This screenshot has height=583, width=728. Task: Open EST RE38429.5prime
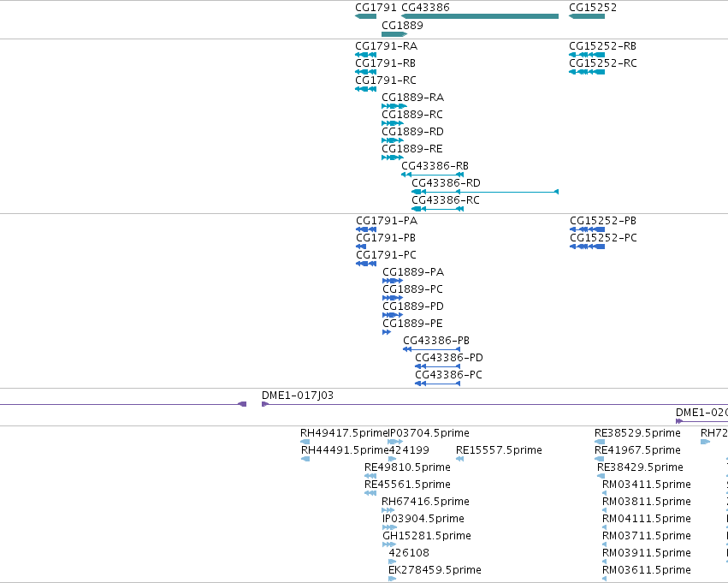click(x=640, y=467)
